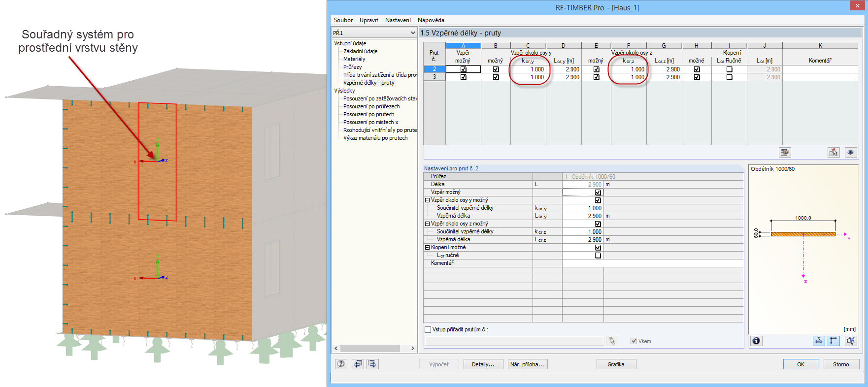The image size is (868, 387).
Task: Open cross-section info icon
Action: (756, 341)
